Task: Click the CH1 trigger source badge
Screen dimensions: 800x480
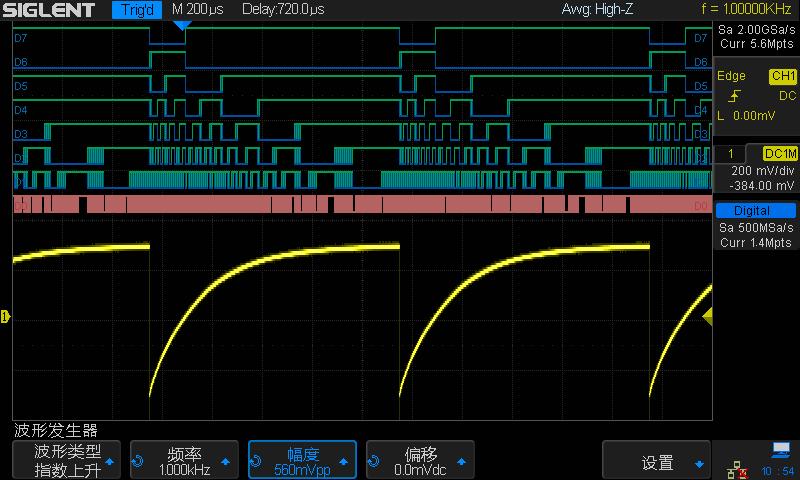Action: (x=781, y=76)
